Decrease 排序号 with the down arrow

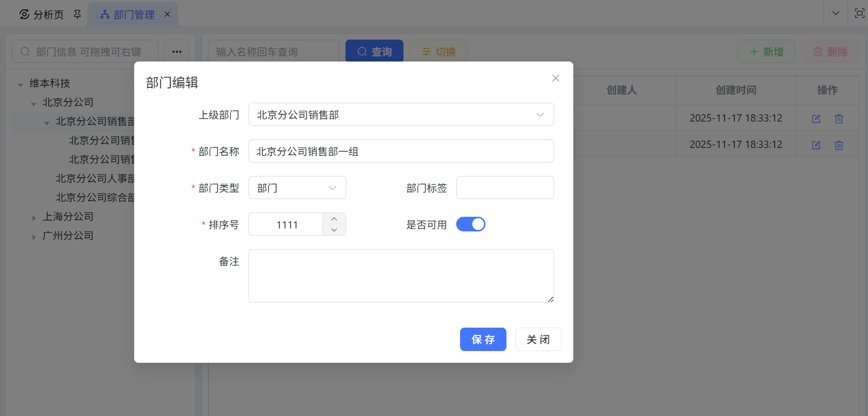[x=334, y=230]
